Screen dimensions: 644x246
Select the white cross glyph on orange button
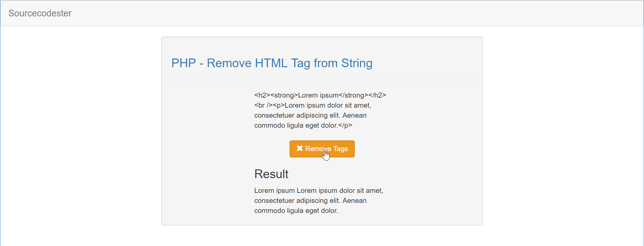point(299,149)
